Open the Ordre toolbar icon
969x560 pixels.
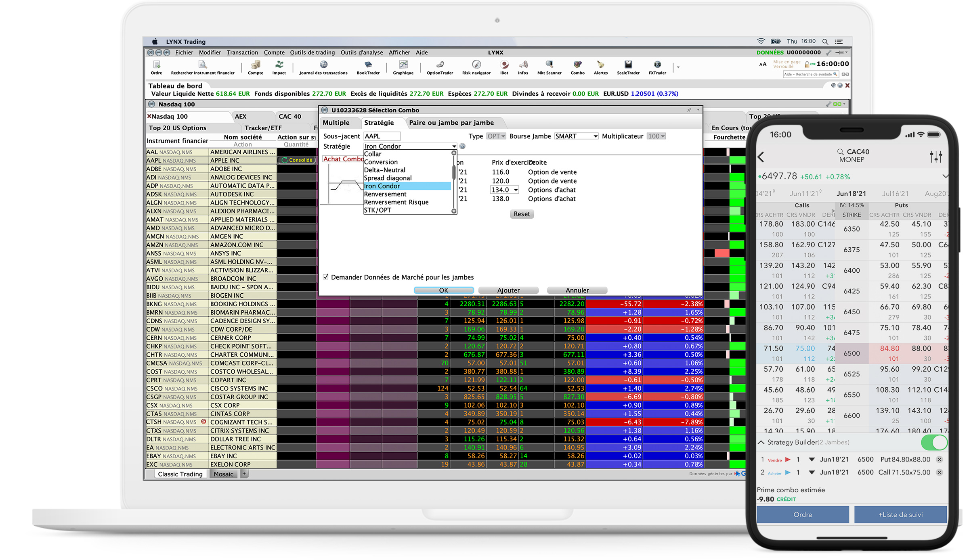coord(156,67)
